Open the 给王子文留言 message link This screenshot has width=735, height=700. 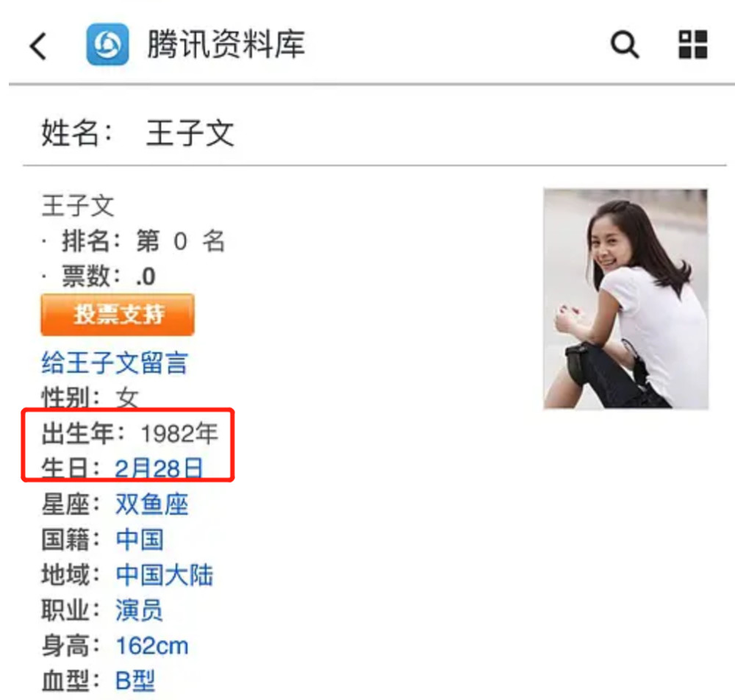click(x=115, y=363)
